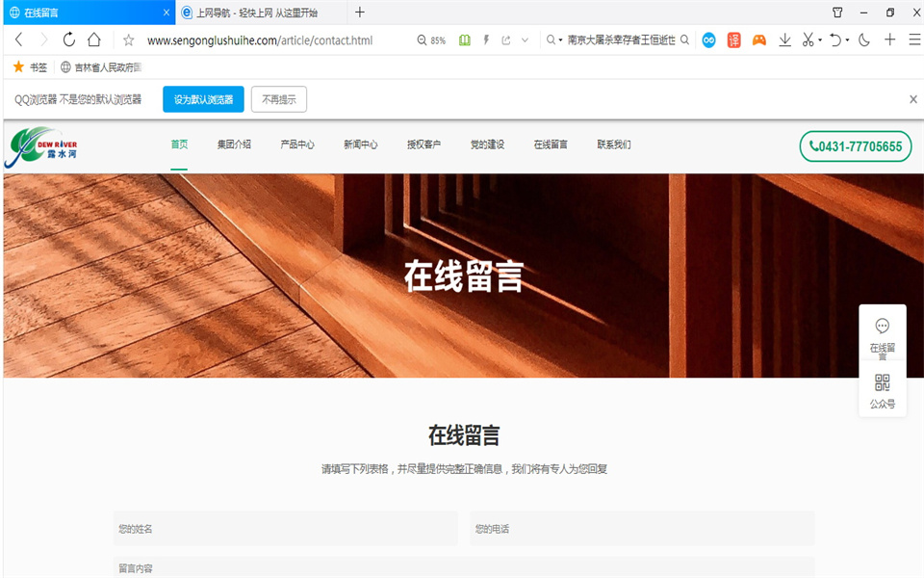Expand the search engine dropdown arrow
The width and height of the screenshot is (924, 578).
pos(559,39)
